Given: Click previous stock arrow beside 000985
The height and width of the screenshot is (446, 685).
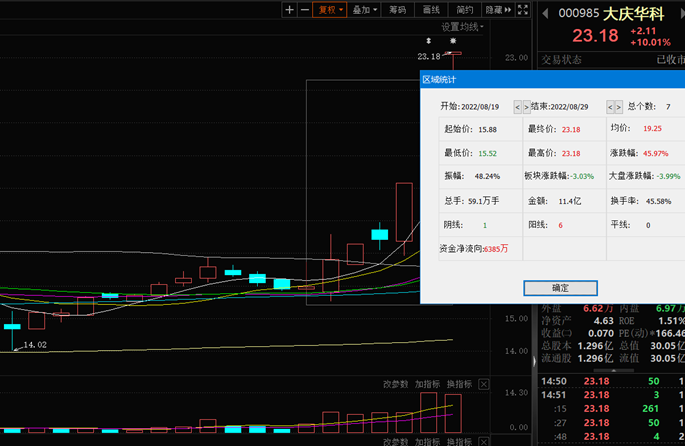Looking at the screenshot, I should [x=547, y=13].
